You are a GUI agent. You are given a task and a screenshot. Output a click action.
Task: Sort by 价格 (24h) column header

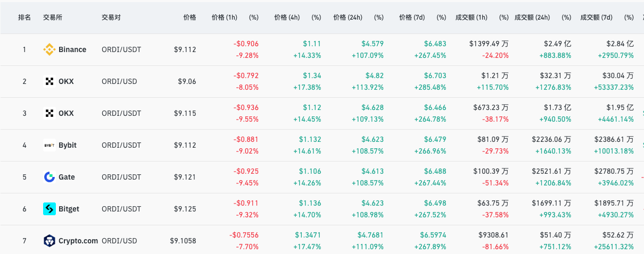[348, 18]
